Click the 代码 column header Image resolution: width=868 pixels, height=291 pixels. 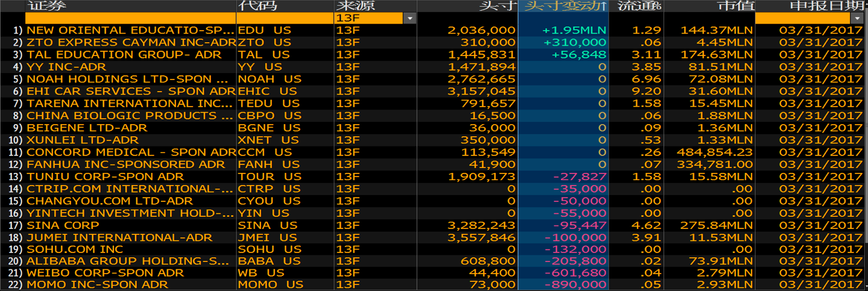click(257, 6)
